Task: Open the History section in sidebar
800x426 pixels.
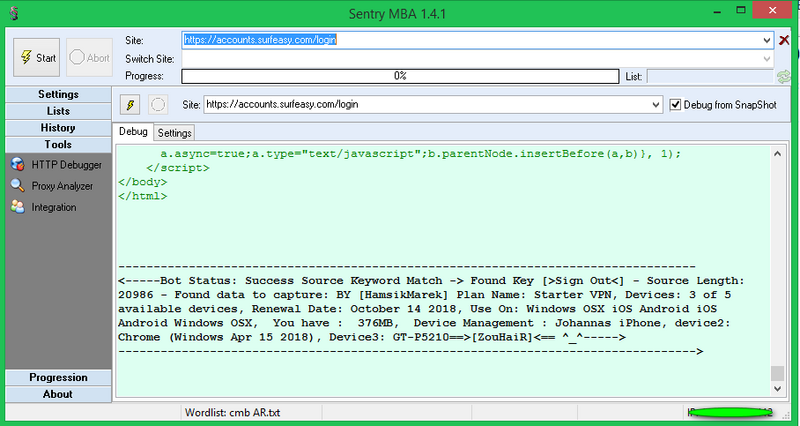Action: tap(58, 128)
